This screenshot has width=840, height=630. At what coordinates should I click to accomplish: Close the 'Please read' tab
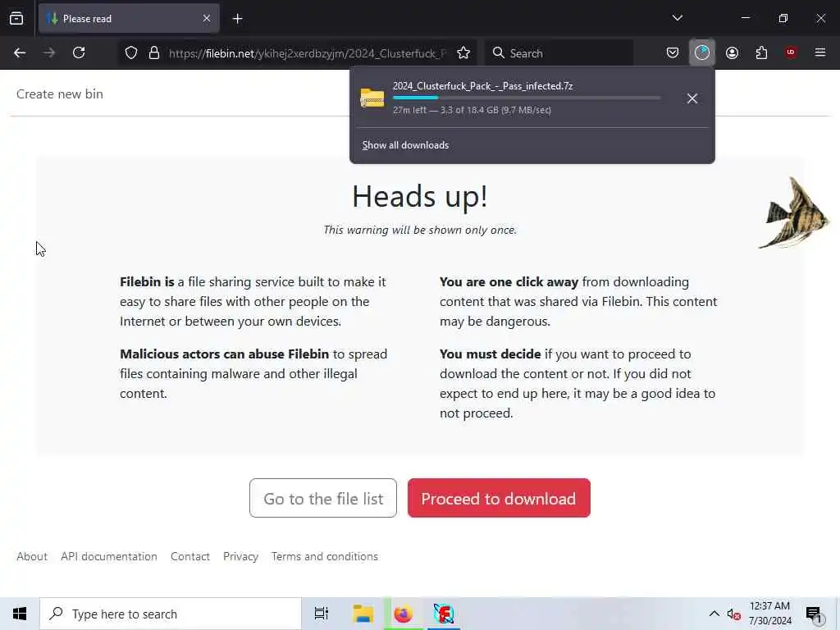(x=207, y=19)
